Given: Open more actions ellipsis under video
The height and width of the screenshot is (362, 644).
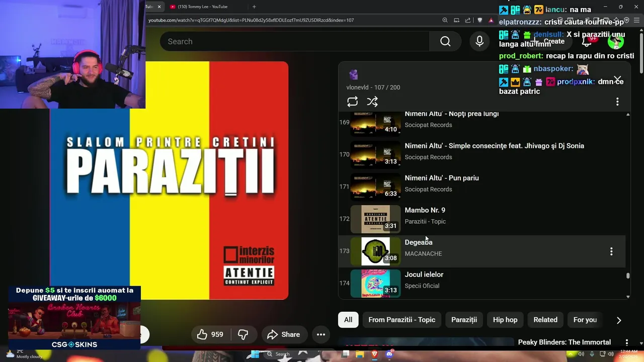Looking at the screenshot, I should coord(321,334).
